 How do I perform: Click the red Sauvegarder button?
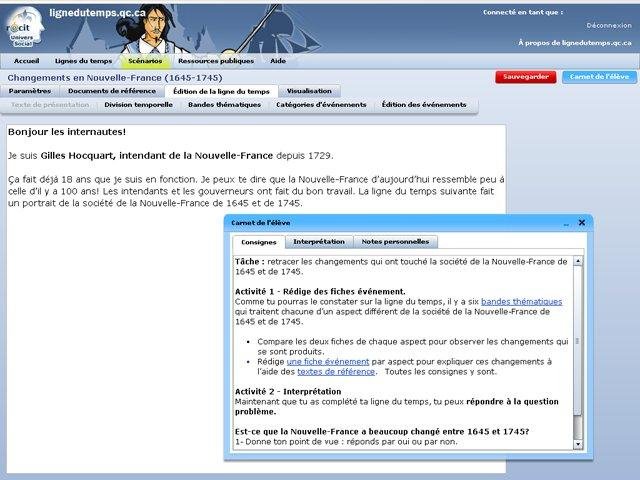(x=526, y=77)
